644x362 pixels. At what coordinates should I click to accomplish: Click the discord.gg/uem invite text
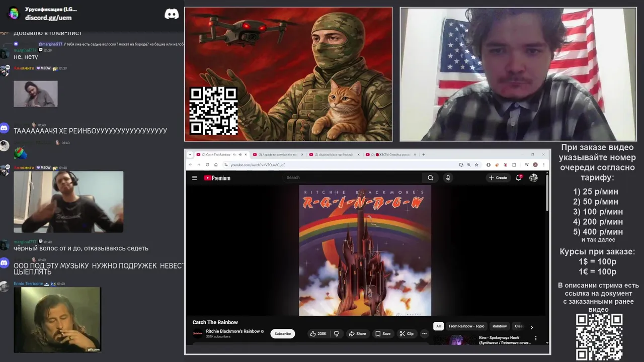48,18
